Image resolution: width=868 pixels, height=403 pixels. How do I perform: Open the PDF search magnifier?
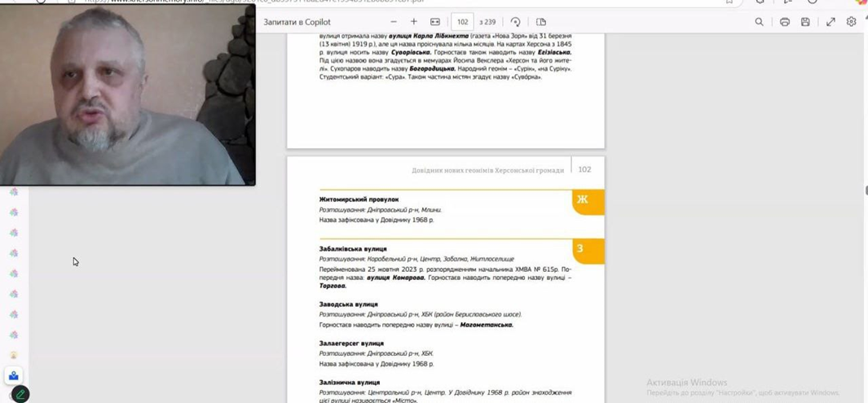tap(759, 21)
